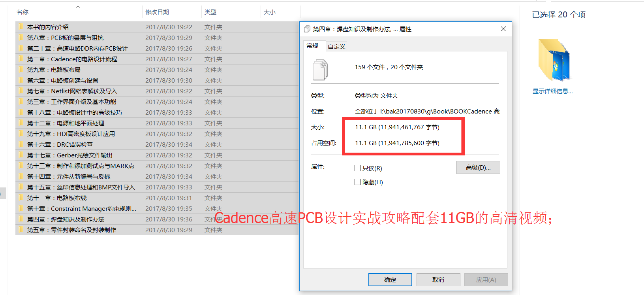Click folder icon for 第十六章：DRC错误检查
This screenshot has height=295, width=644.
click(21, 144)
